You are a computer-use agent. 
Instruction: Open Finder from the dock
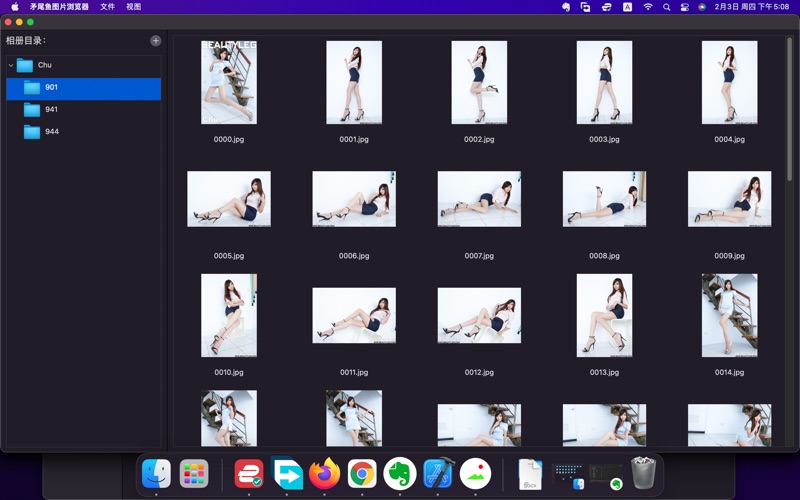coord(156,473)
